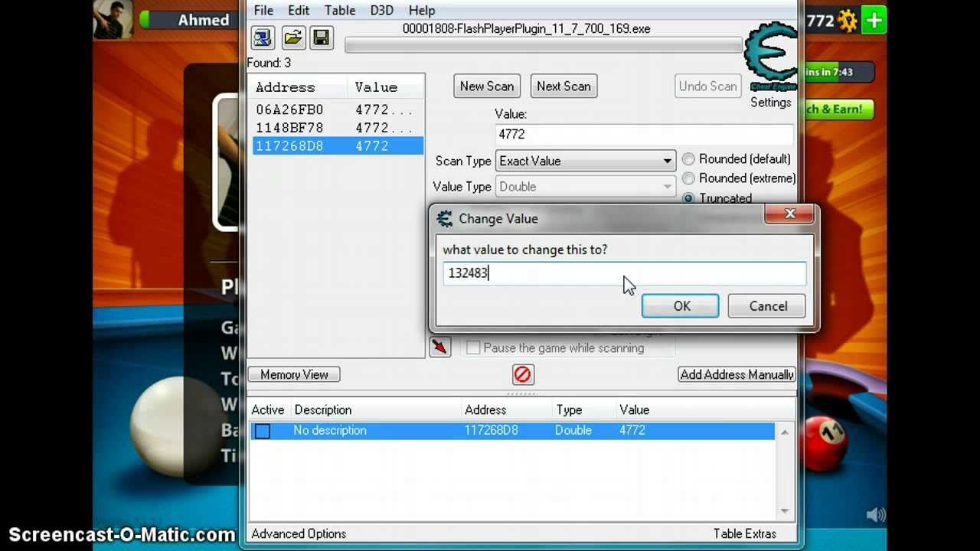Open Memory View
This screenshot has height=551, width=980.
pyautogui.click(x=294, y=374)
